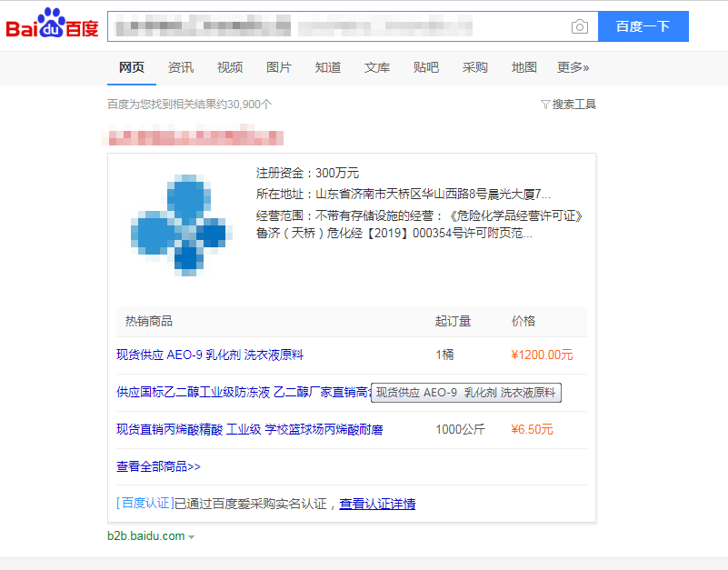Open the 地图 tab
Screen dimensions: 728x570
click(x=524, y=67)
